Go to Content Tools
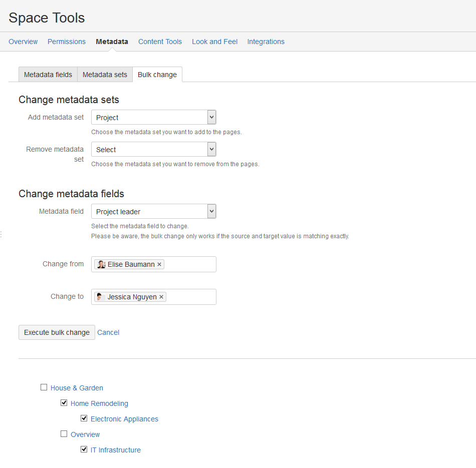 160,42
